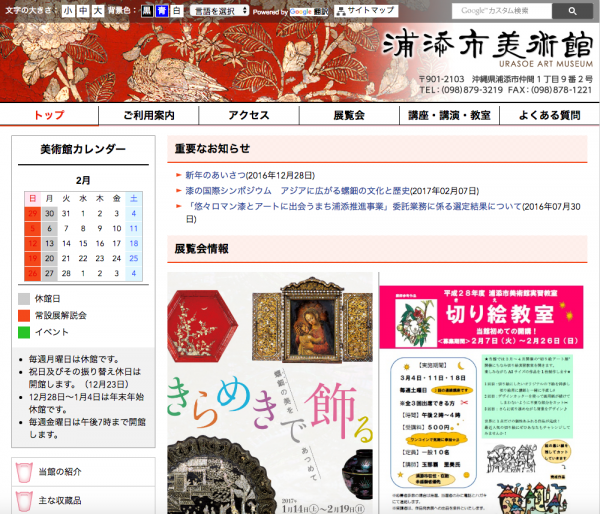
Task: Open the よくある質問 navigation tab
Action: coord(549,115)
